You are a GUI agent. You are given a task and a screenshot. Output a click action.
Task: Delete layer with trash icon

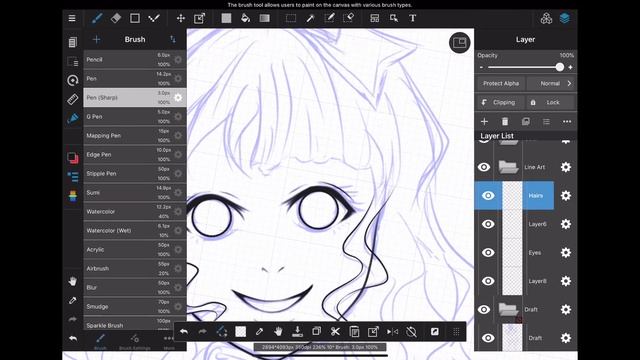(x=505, y=122)
